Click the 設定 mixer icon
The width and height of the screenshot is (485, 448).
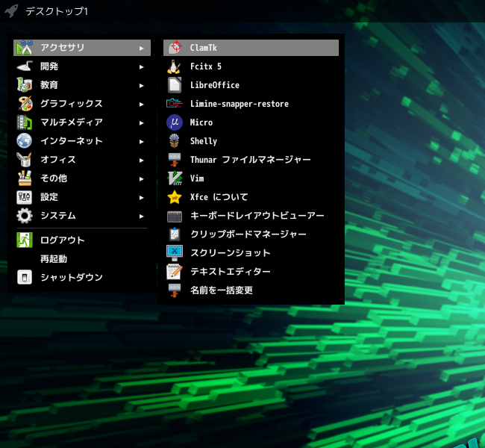click(25, 197)
